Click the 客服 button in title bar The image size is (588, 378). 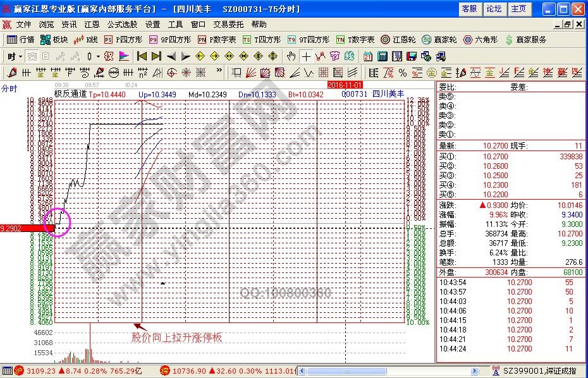coord(469,9)
